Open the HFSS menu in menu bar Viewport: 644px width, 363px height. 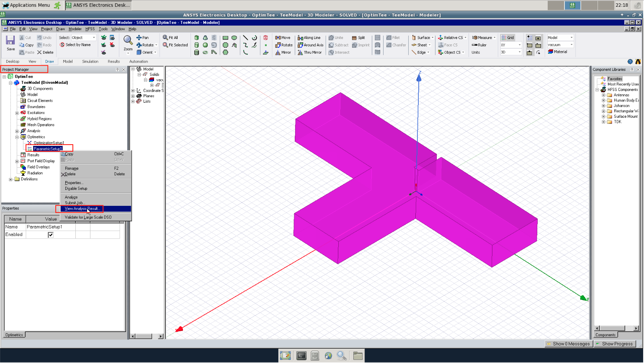pyautogui.click(x=90, y=29)
